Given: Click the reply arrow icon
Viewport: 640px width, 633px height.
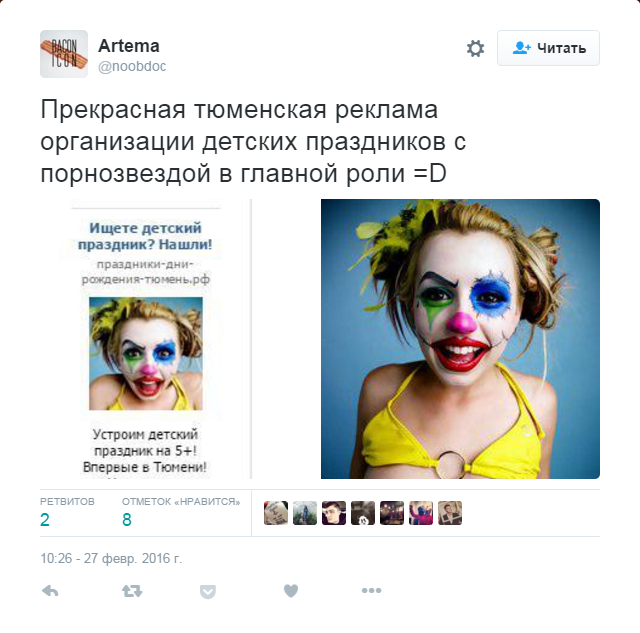Looking at the screenshot, I should pos(50,591).
